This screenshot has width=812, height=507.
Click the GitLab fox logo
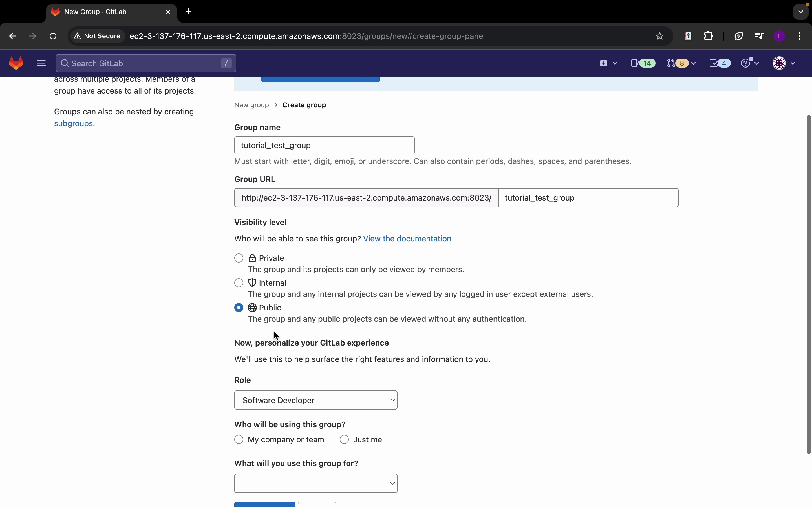pyautogui.click(x=16, y=63)
